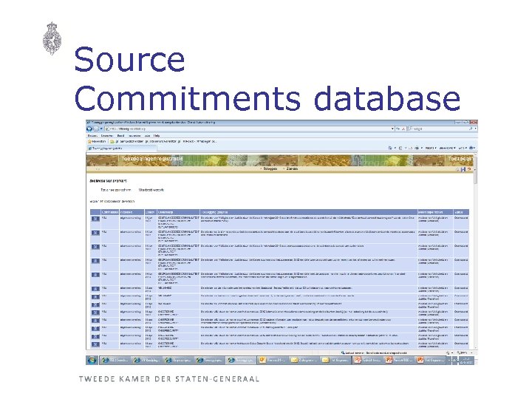The height and width of the screenshot is (399, 532).
Task: Open detail icon of first table row
Action: (95, 219)
